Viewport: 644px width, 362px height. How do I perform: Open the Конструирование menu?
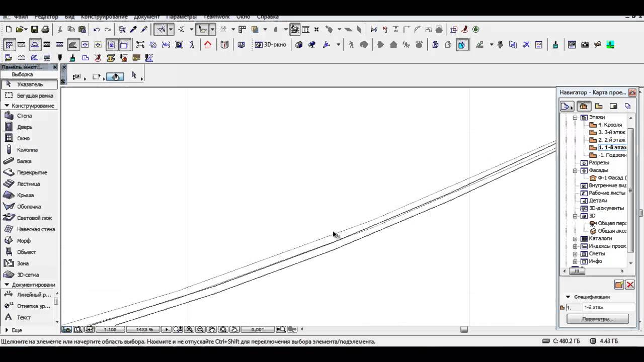(104, 17)
